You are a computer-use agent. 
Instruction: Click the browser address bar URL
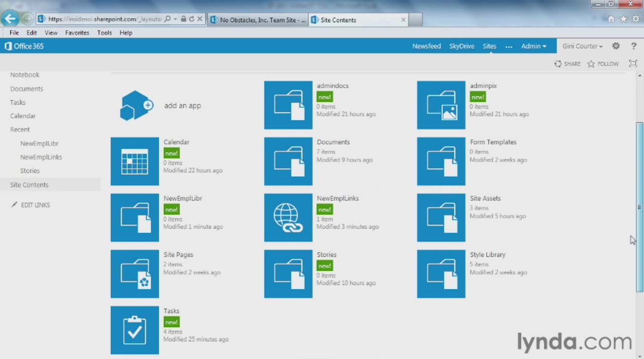tap(105, 19)
